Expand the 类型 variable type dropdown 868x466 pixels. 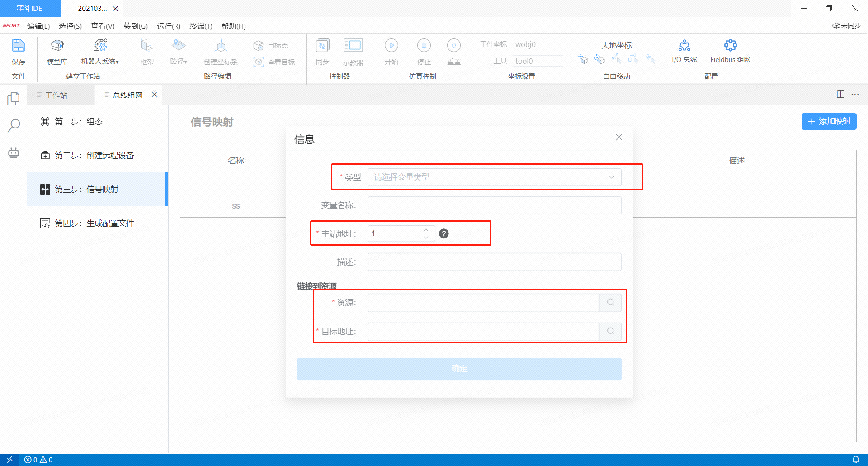[x=494, y=177]
